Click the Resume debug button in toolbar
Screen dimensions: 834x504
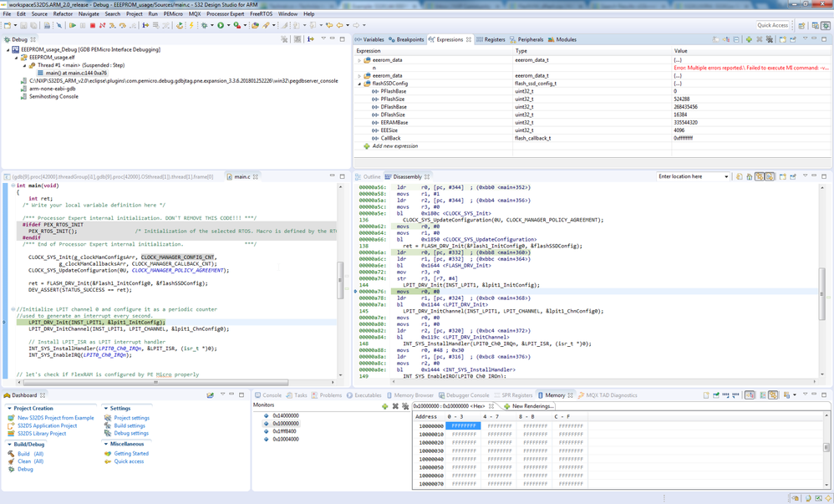pos(73,26)
